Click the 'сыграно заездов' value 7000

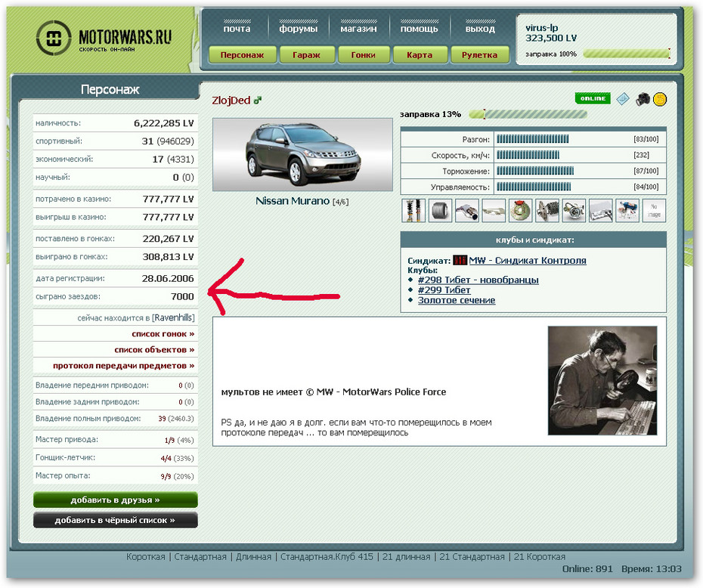click(x=182, y=296)
